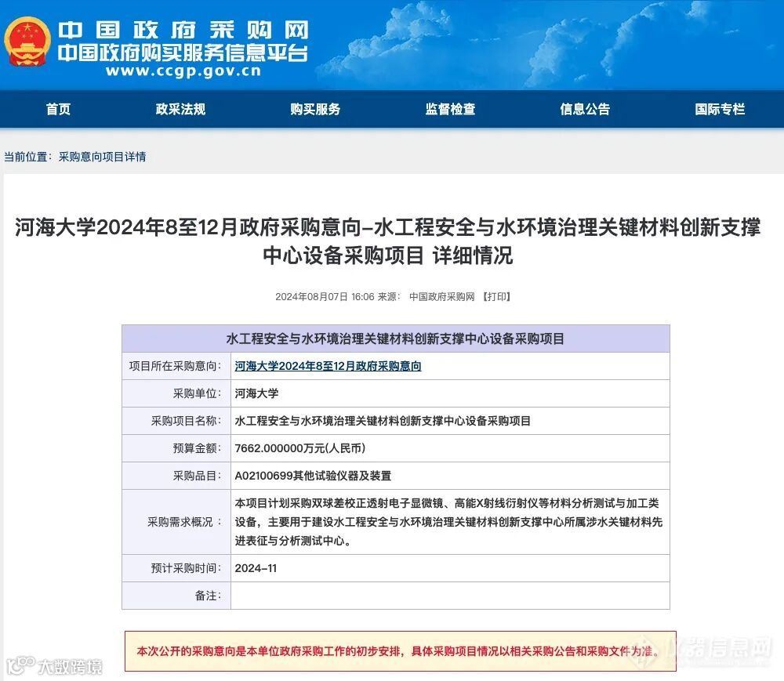Click breadcrumb text 采购意向项目详情
Image resolution: width=784 pixels, height=681 pixels.
coord(103,157)
